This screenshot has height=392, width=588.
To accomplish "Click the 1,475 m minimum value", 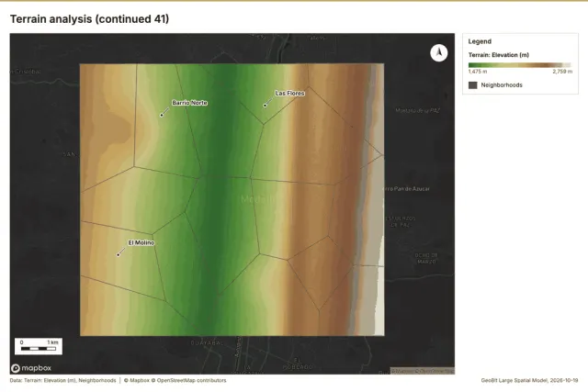I will (478, 72).
